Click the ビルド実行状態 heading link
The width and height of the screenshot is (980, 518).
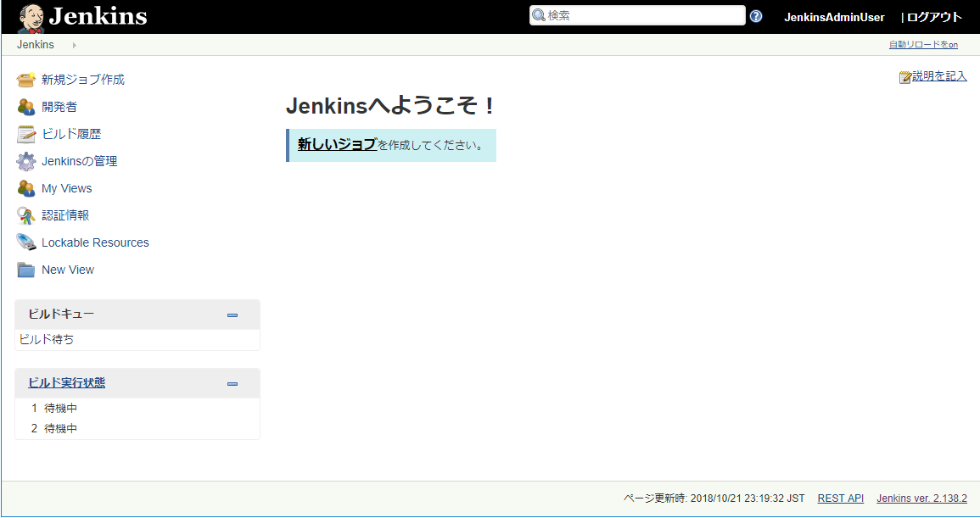pyautogui.click(x=67, y=382)
